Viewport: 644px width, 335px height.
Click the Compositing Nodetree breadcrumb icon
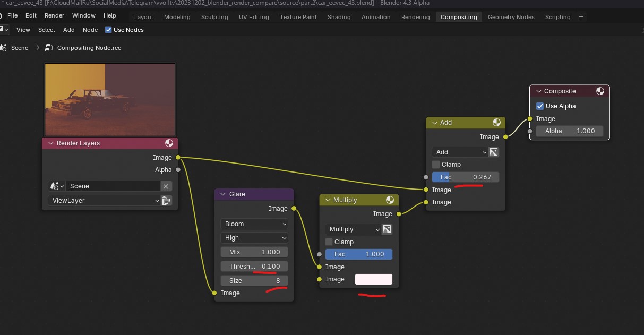[49, 48]
